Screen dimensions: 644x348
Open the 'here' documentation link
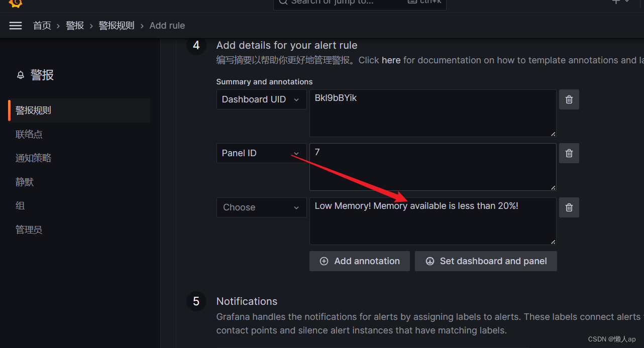(x=391, y=60)
